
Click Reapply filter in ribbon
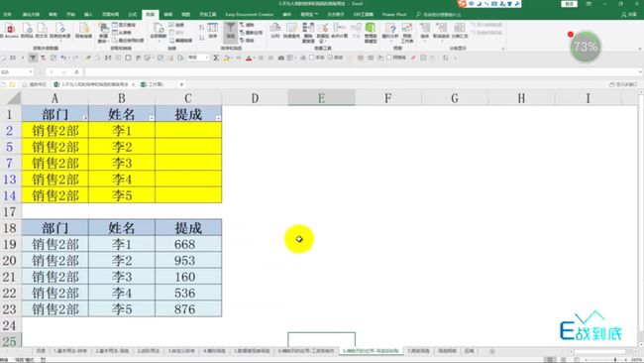pos(251,33)
